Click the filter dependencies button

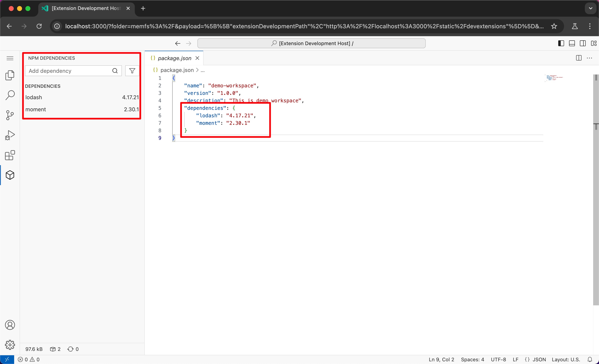tap(132, 71)
